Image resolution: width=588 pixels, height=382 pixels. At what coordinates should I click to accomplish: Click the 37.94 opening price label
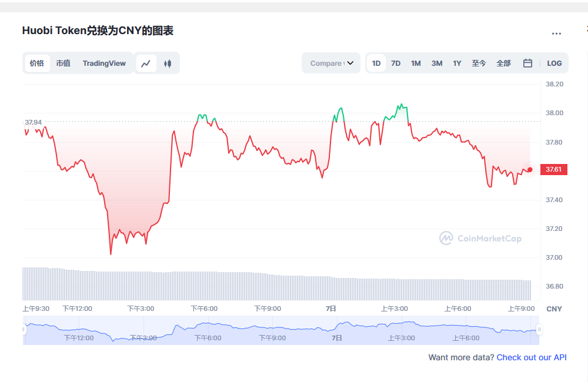(x=33, y=122)
